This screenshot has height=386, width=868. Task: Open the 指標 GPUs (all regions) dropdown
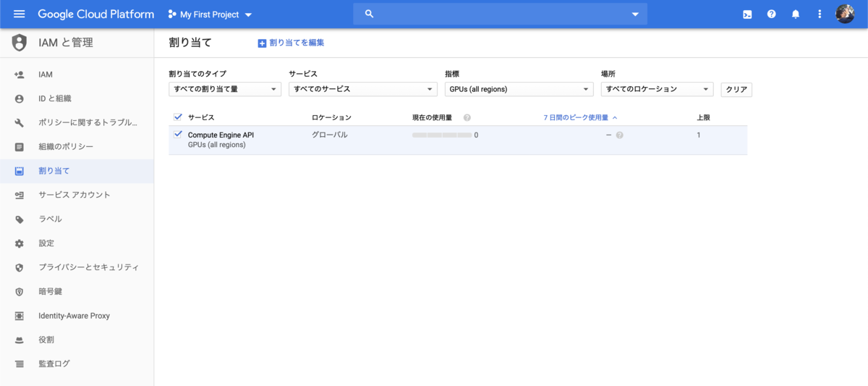(x=519, y=89)
